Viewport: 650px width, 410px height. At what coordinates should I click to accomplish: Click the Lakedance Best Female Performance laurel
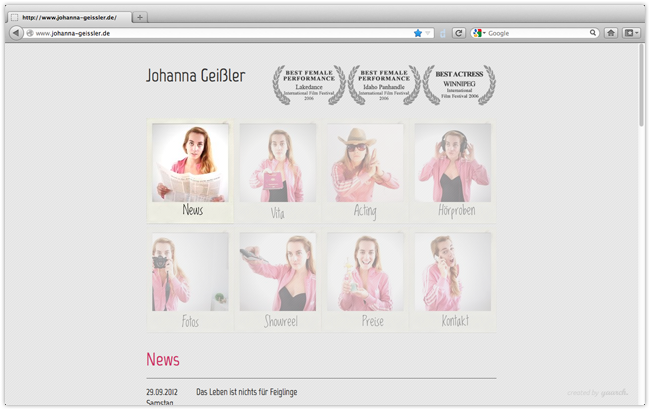click(x=309, y=85)
